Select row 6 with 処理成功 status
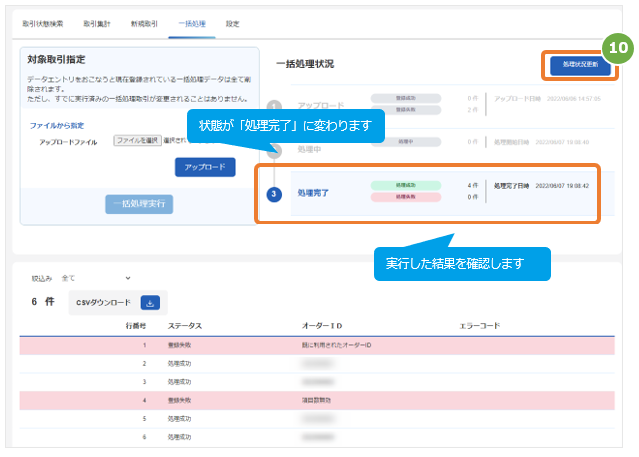The width and height of the screenshot is (639, 457). tap(317, 437)
